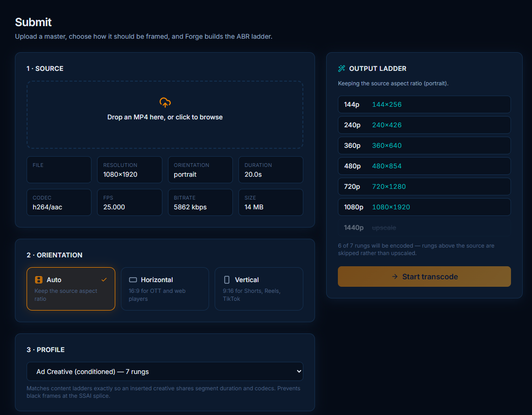Click the phone icon on Vertical option
The image size is (532, 415).
coord(227,280)
